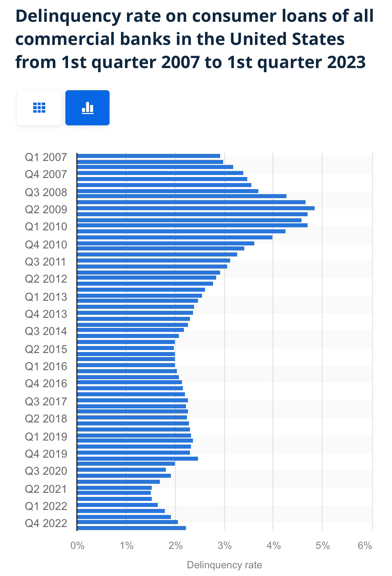Click the Q4 2007 bar
This screenshot has height=576, width=392.
(160, 173)
